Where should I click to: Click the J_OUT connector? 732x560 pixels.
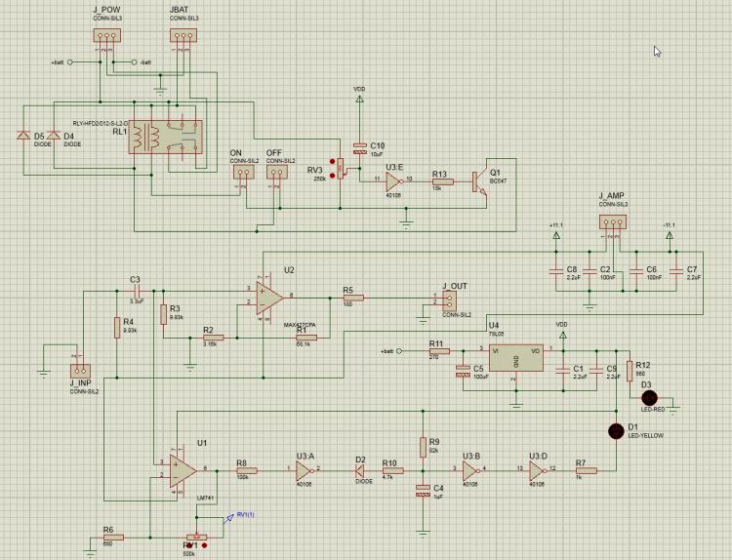point(449,301)
